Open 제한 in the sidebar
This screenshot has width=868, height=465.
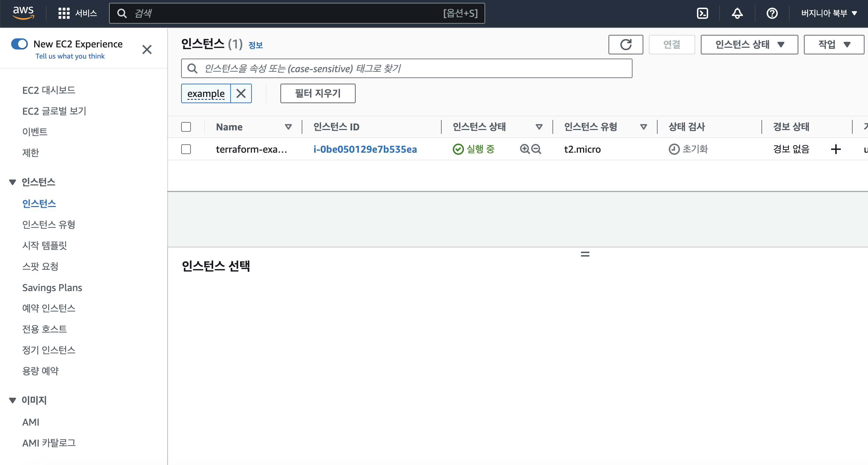(x=31, y=153)
